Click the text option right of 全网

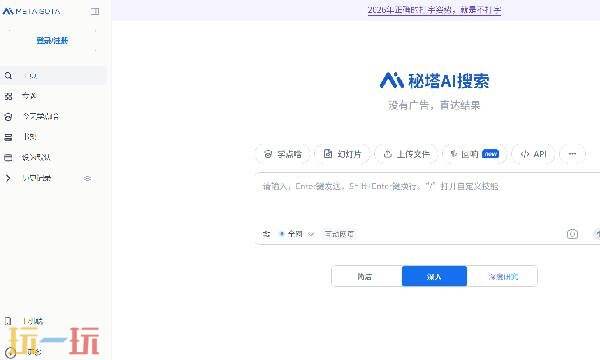339,234
